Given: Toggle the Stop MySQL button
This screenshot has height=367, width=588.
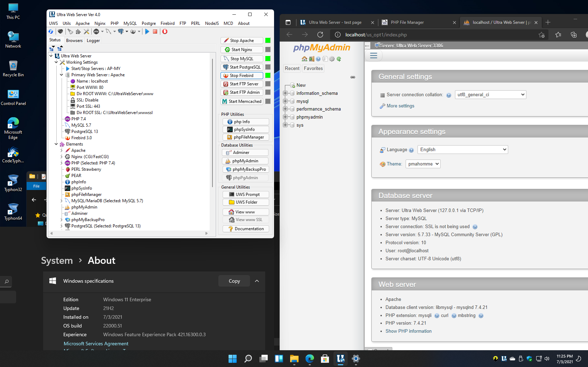Looking at the screenshot, I should point(242,59).
